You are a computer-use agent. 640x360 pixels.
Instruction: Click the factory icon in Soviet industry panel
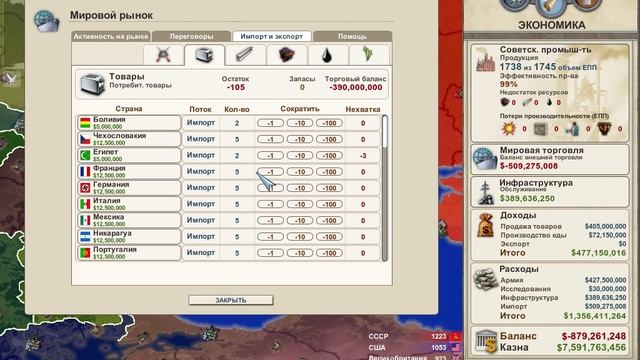pos(485,60)
